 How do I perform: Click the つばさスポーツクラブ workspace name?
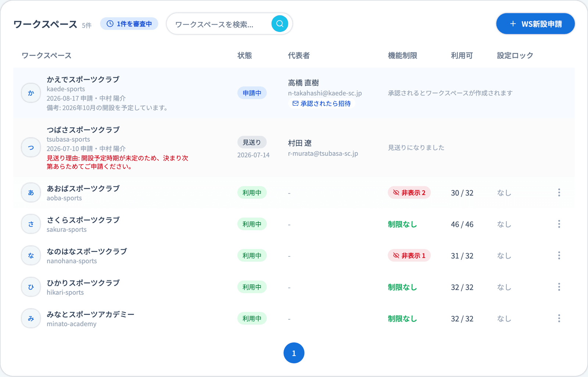[83, 130]
